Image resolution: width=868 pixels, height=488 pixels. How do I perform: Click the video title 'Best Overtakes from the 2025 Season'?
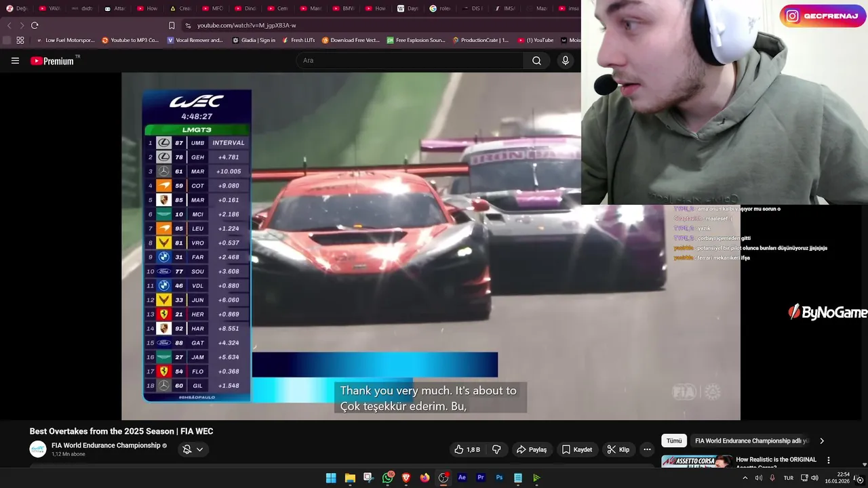[x=121, y=431]
